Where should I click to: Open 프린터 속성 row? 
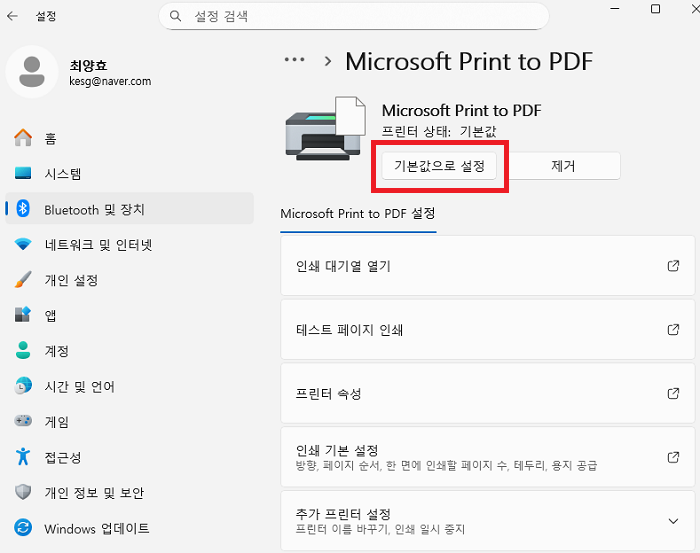click(488, 394)
